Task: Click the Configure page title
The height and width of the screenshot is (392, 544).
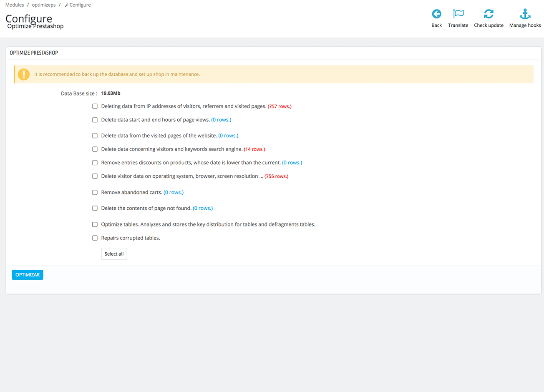Action: tap(29, 18)
